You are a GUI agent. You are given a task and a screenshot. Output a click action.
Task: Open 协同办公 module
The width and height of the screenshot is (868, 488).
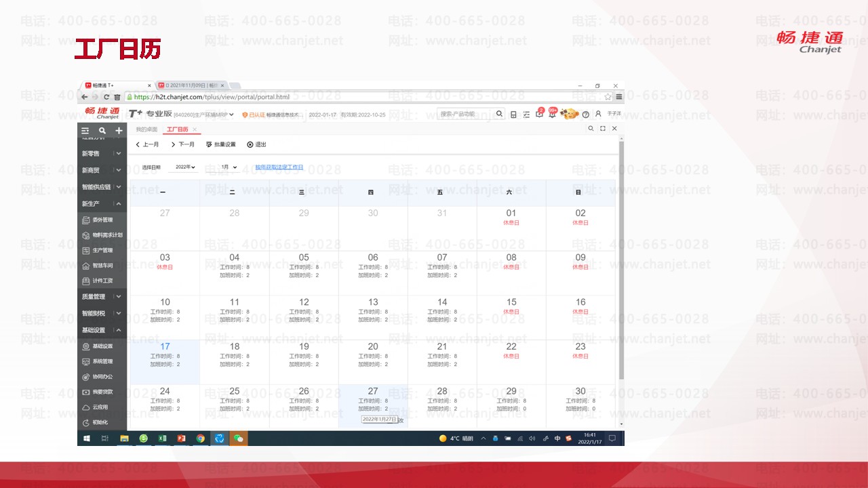(x=102, y=377)
